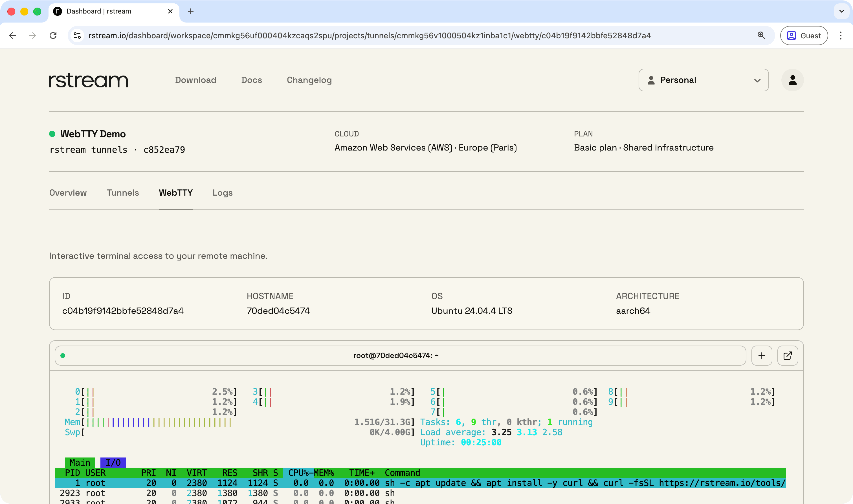Click the rstream logo
Viewport: 853px width, 504px height.
(88, 80)
